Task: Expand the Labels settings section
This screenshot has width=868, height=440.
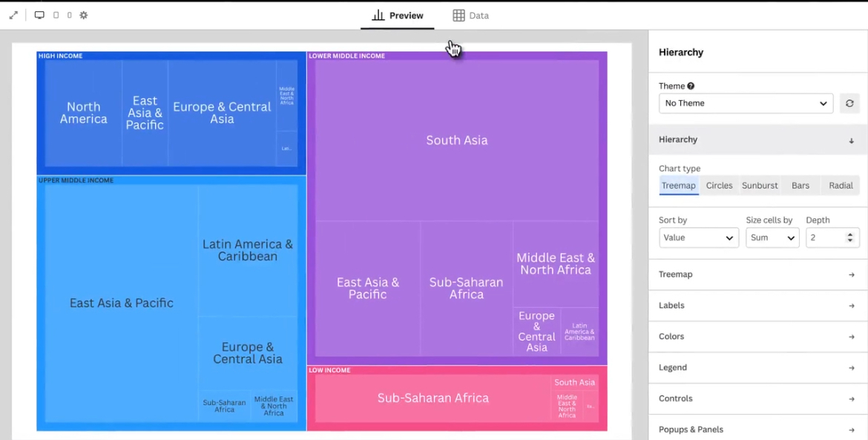Action: pos(757,306)
